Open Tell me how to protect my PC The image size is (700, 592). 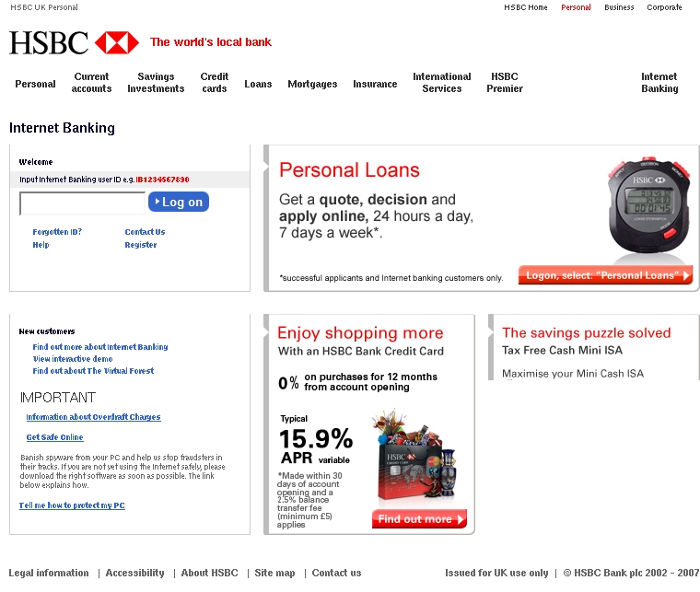click(72, 505)
